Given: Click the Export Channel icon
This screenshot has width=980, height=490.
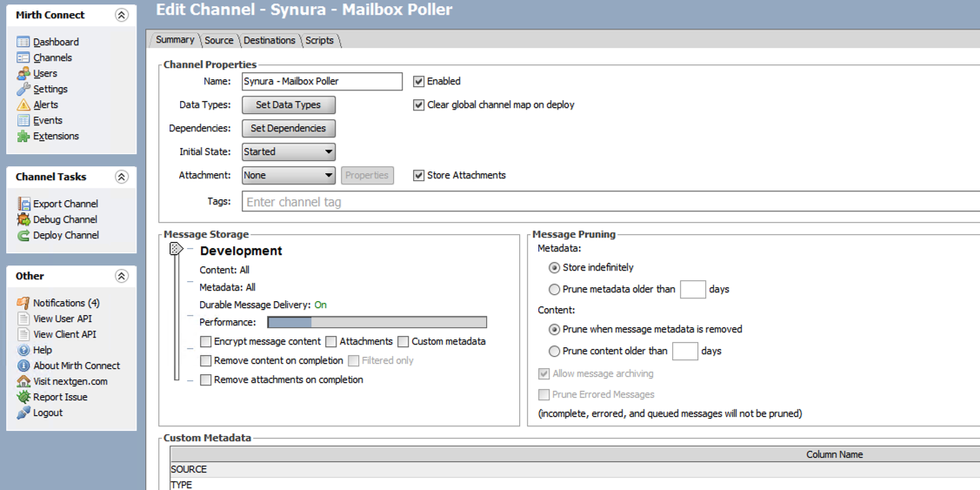Looking at the screenshot, I should tap(23, 204).
